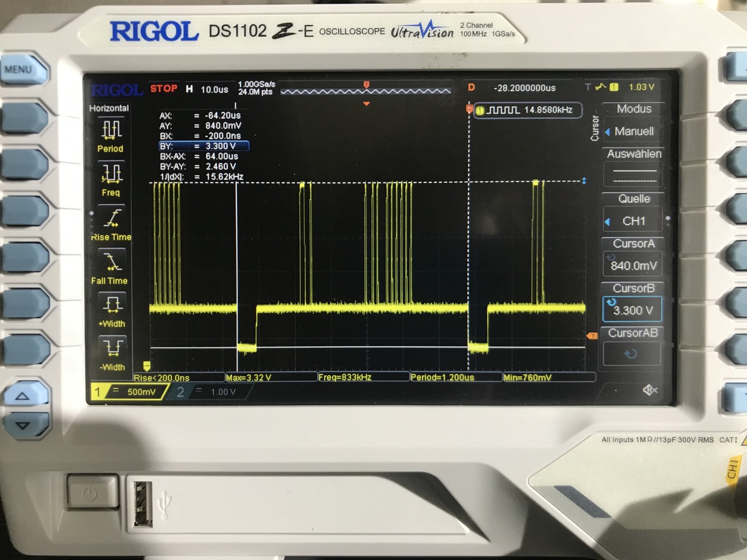Open the Auswählen cursor type menu

[633, 167]
